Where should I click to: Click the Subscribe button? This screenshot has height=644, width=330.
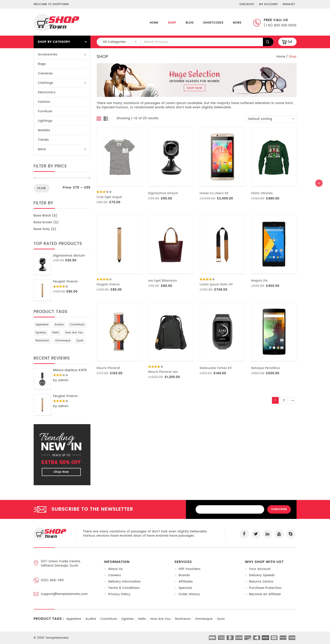[279, 509]
